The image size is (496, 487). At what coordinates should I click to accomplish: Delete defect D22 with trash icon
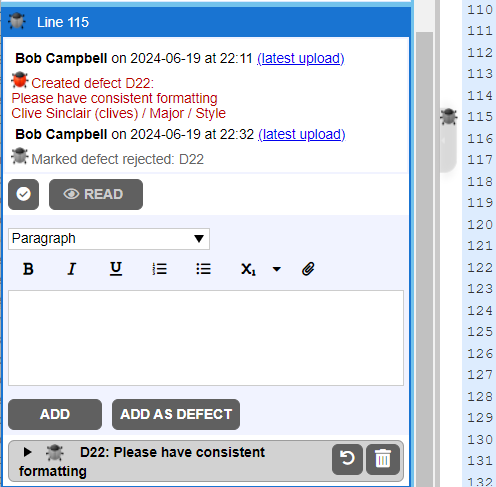[x=383, y=459]
